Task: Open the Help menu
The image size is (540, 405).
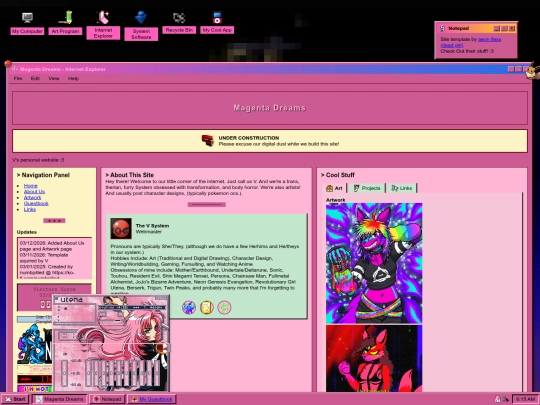Action: click(x=73, y=79)
